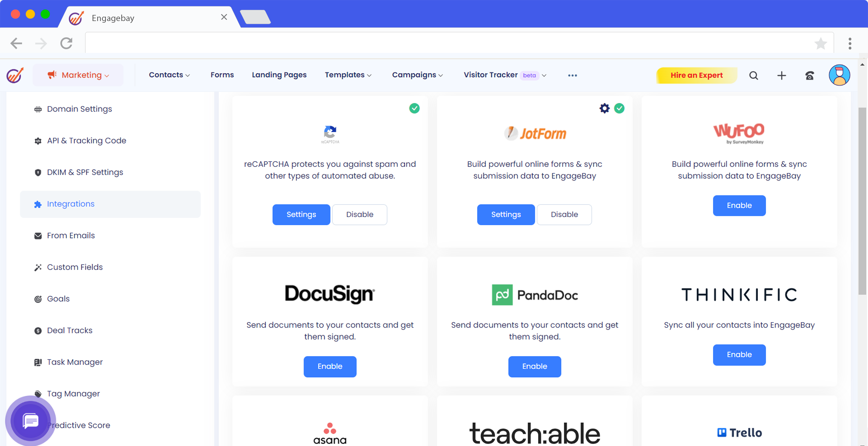Viewport: 868px width, 446px height.
Task: Open Custom Fields in sidebar
Action: [75, 267]
